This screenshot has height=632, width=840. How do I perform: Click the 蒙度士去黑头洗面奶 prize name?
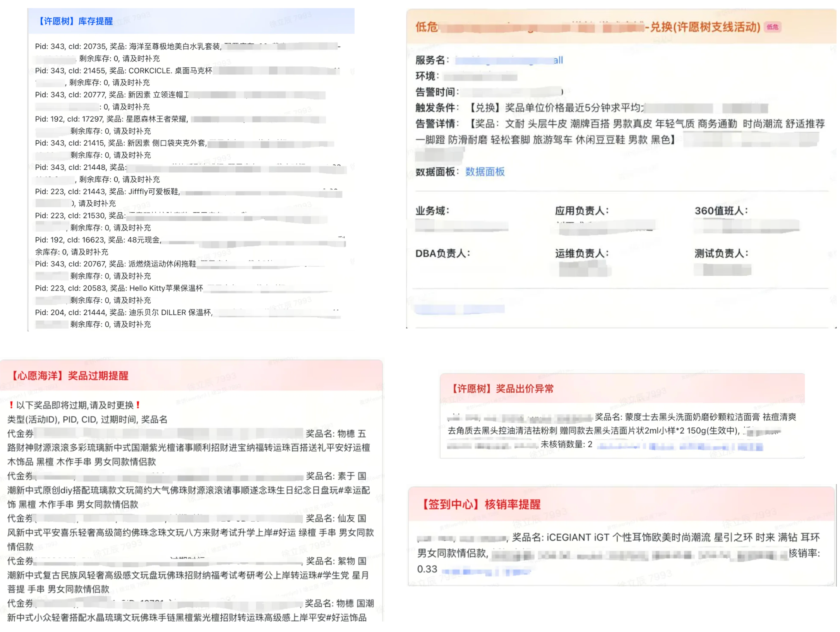[x=622, y=424]
